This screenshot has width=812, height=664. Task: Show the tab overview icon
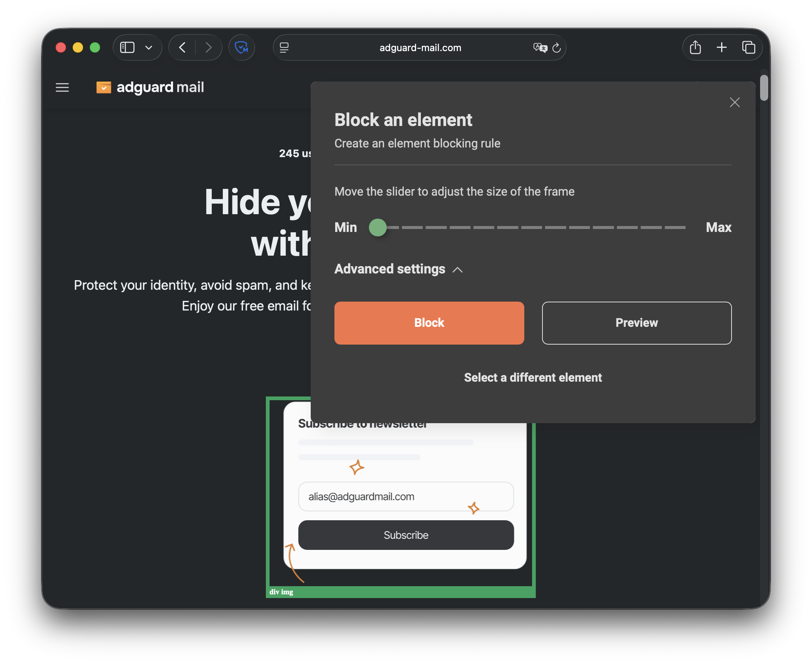pos(748,47)
